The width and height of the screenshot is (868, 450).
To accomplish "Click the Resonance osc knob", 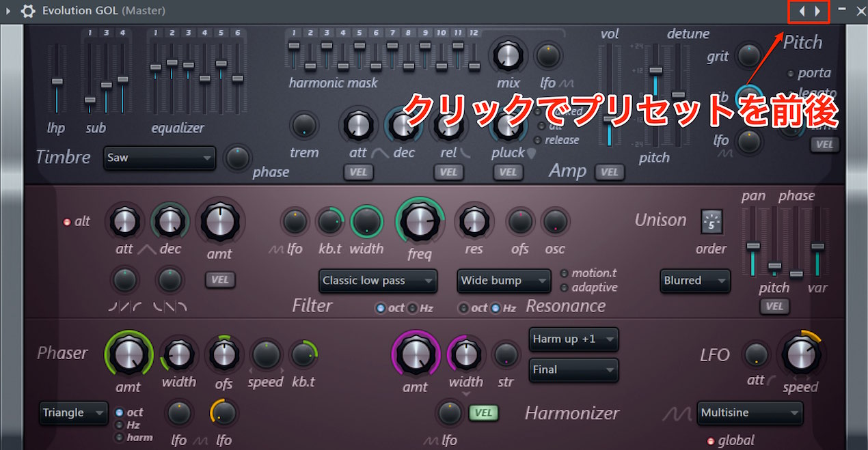I will [555, 222].
